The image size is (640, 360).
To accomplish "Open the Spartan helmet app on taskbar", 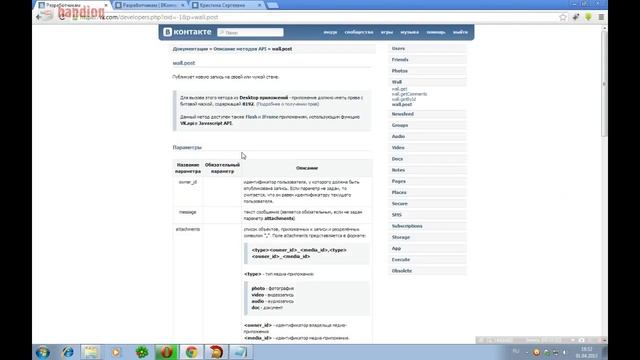I will coord(216,352).
